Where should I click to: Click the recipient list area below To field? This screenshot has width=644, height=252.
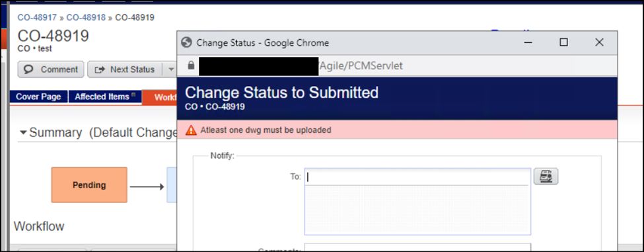(x=417, y=210)
